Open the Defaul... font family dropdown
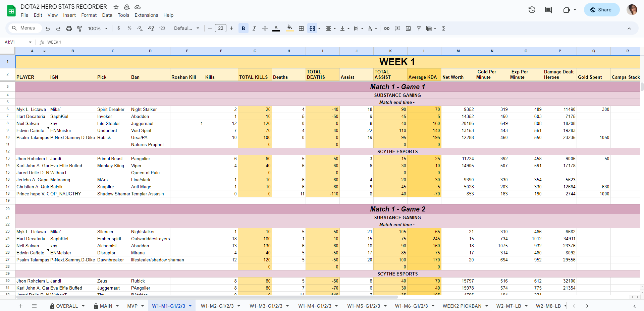The width and height of the screenshot is (644, 311). [x=186, y=28]
